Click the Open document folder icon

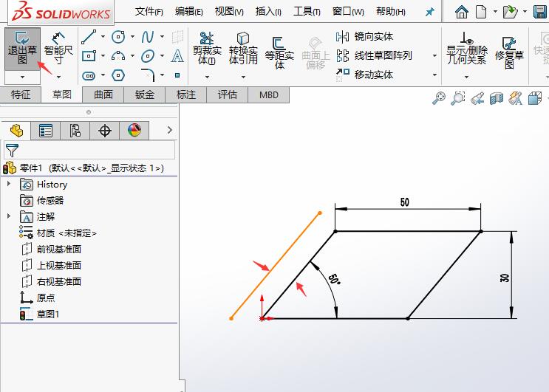pos(510,12)
